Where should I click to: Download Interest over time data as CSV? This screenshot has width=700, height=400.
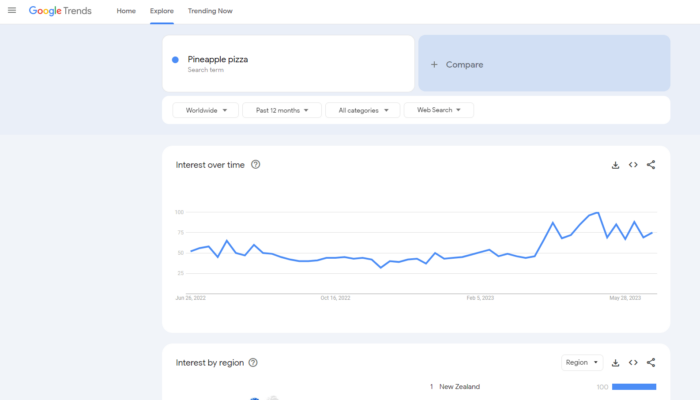615,165
